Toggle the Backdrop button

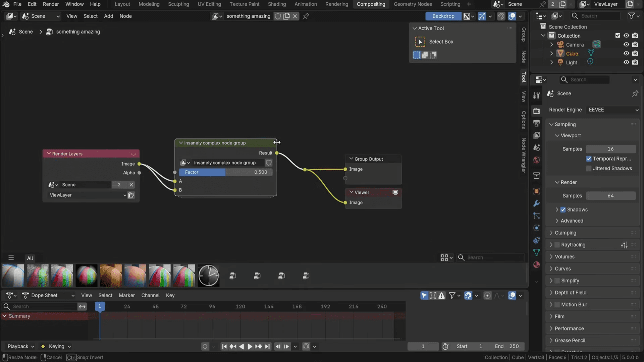pyautogui.click(x=443, y=16)
